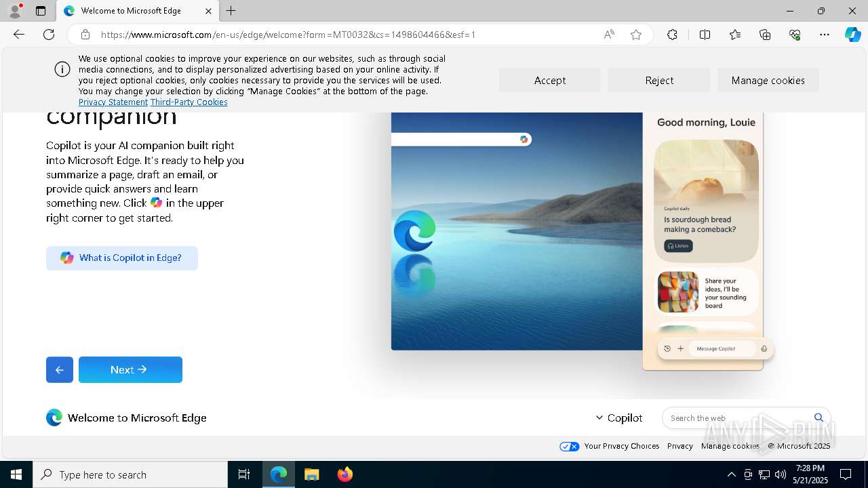Open the Privacy footer link
This screenshot has width=868, height=488.
(x=680, y=446)
